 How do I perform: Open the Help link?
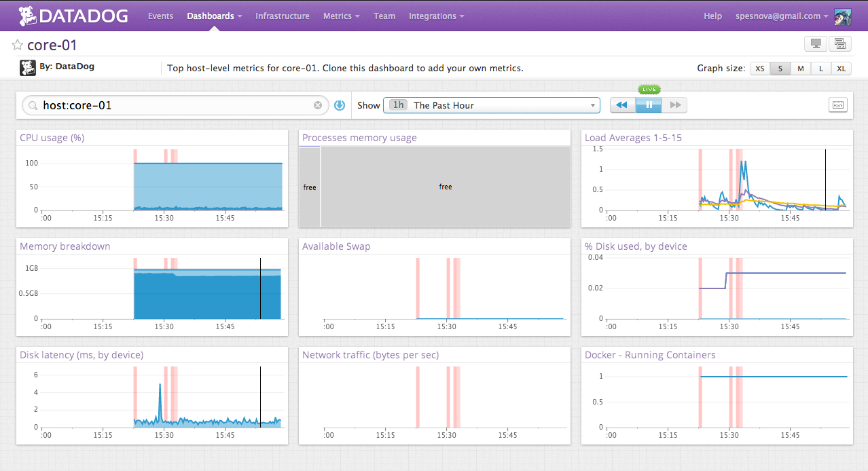(712, 16)
